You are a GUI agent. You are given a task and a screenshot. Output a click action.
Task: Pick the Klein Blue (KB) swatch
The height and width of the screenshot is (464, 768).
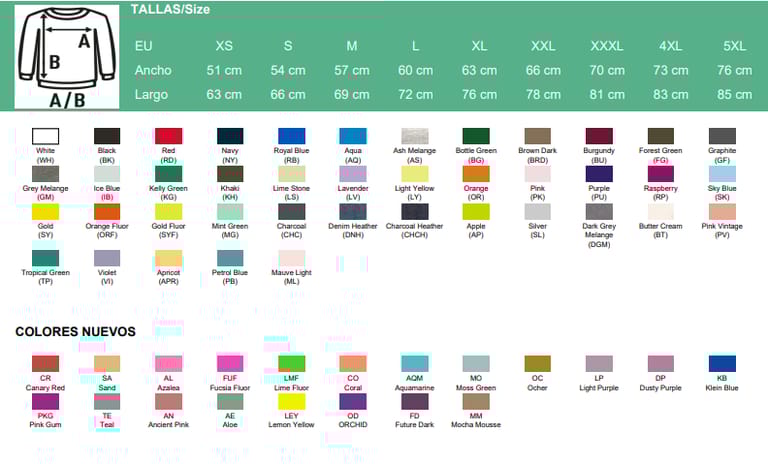point(722,363)
